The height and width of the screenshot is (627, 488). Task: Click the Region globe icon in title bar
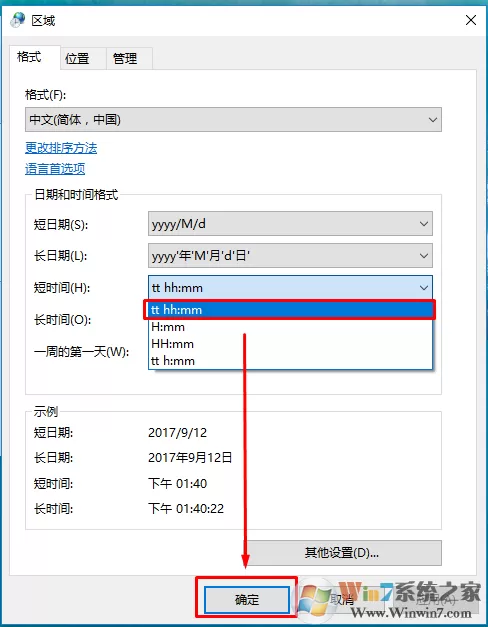pyautogui.click(x=18, y=20)
